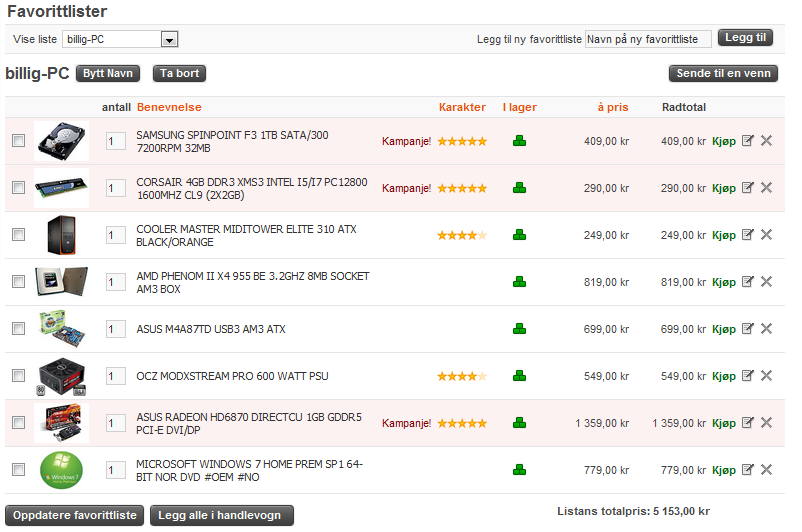The image size is (802, 532).
Task: Click the Legg til button
Action: pos(745,38)
